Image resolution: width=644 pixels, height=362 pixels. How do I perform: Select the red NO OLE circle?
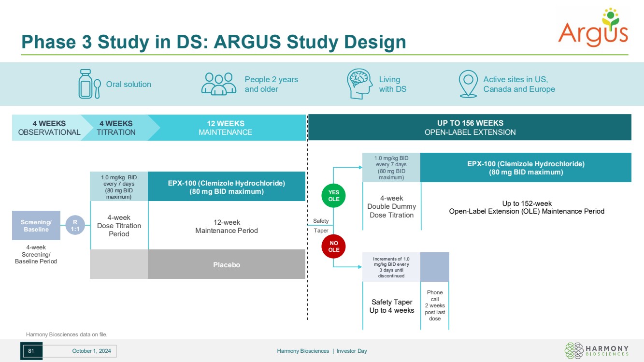(x=334, y=246)
